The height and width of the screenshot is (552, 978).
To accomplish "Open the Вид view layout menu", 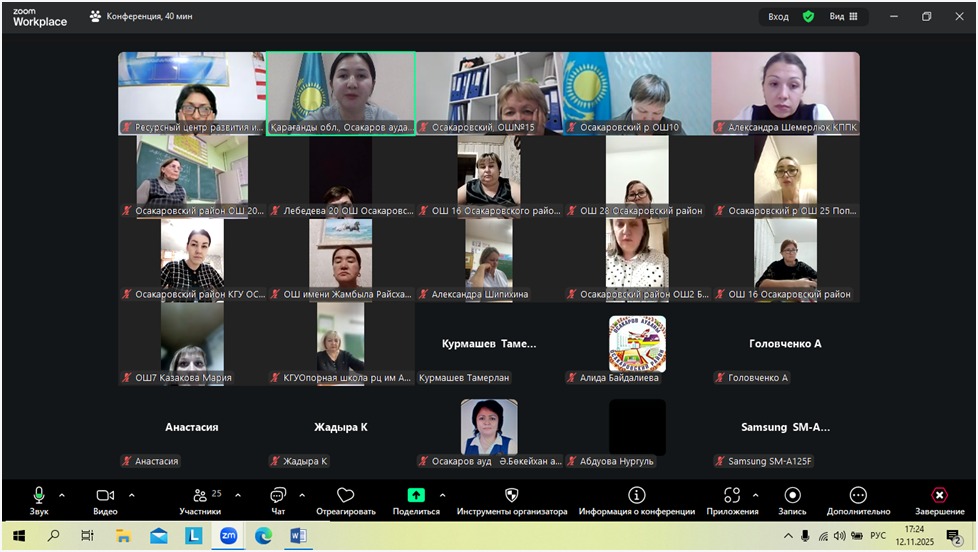I will coord(843,17).
